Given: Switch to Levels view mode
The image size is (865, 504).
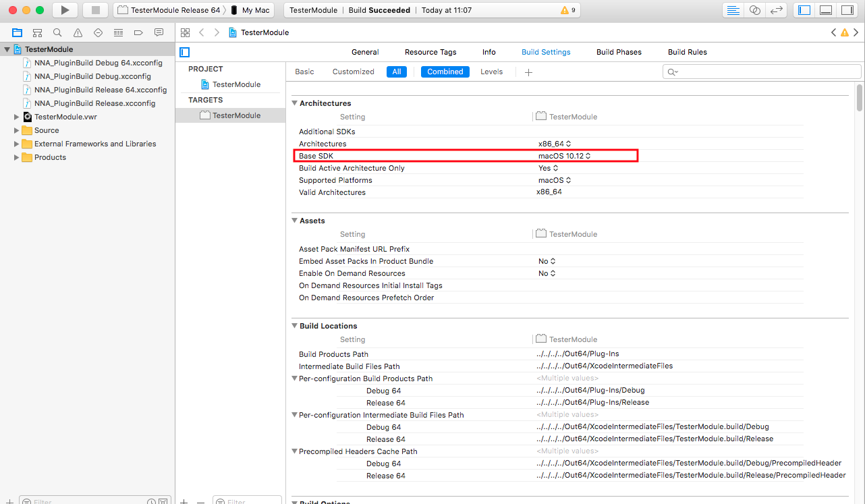Looking at the screenshot, I should pyautogui.click(x=491, y=72).
